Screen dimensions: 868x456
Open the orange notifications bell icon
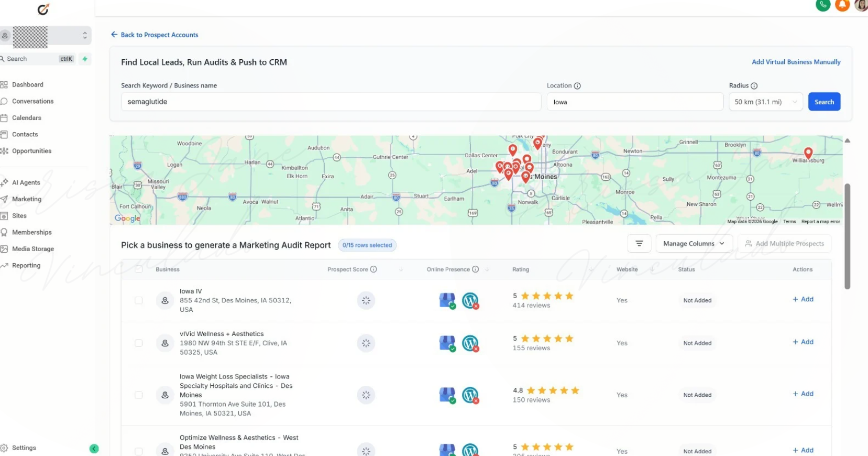click(x=842, y=5)
